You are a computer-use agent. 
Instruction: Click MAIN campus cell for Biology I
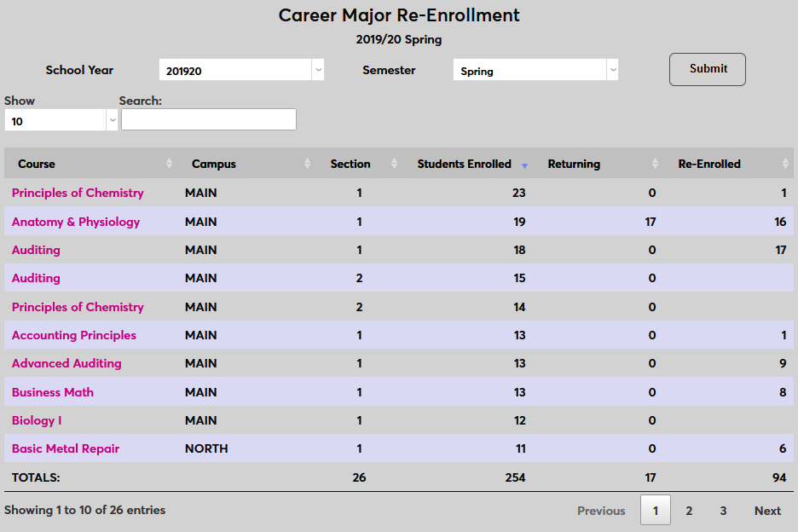(201, 420)
